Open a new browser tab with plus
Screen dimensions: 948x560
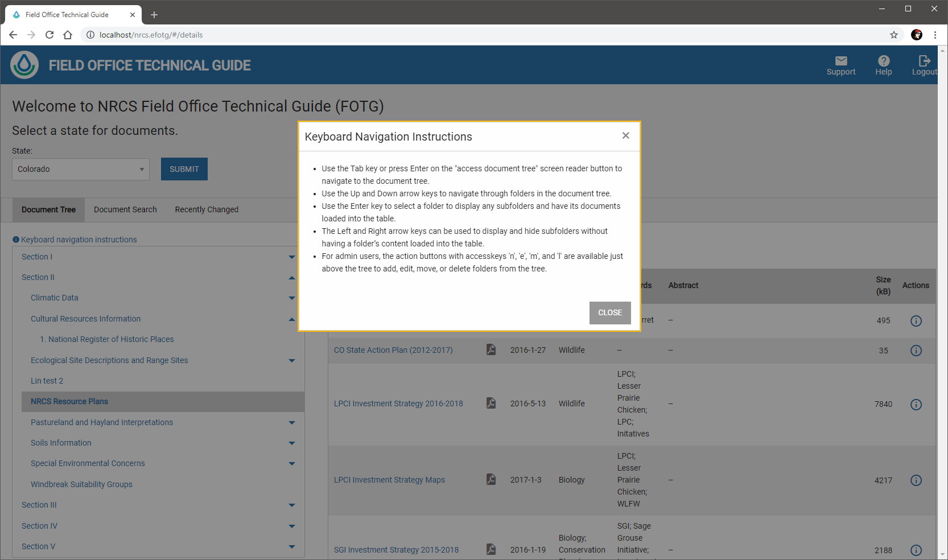[154, 15]
